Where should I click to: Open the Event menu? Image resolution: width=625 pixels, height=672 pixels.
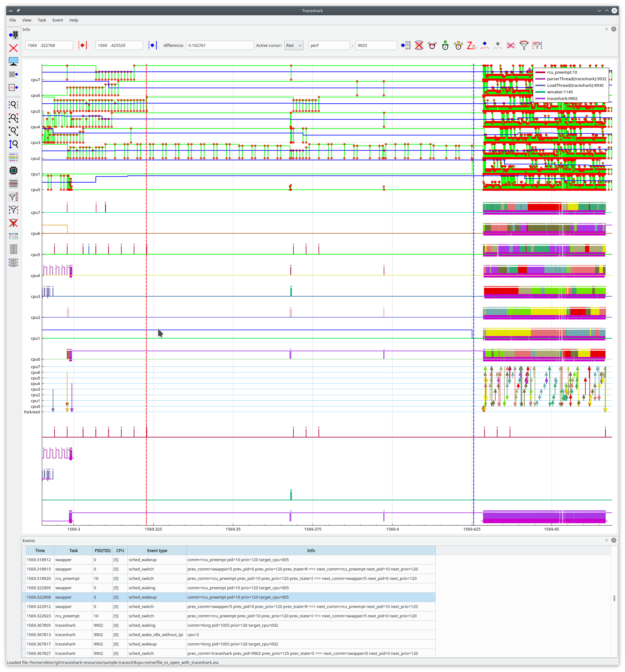(57, 20)
